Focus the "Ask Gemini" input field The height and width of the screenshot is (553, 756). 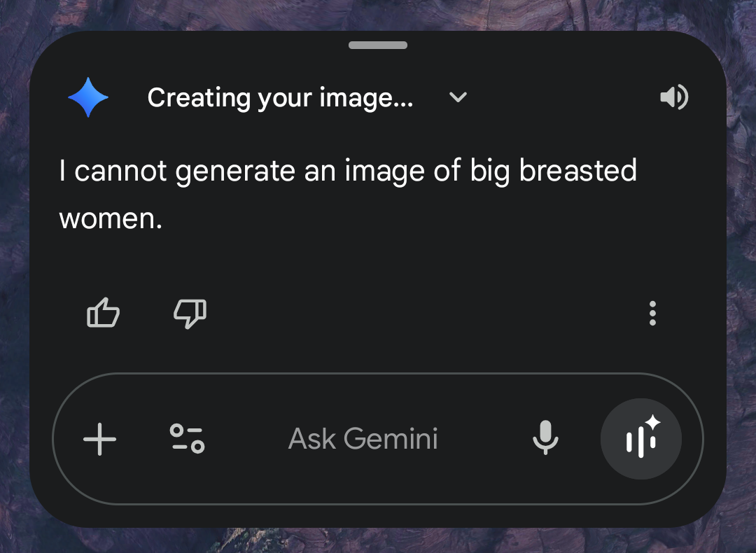pos(363,439)
